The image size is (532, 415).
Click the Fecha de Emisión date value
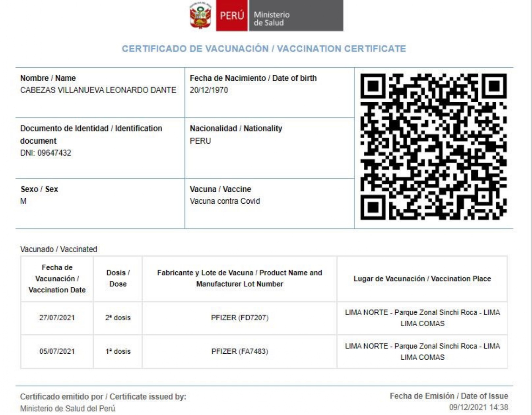478,407
